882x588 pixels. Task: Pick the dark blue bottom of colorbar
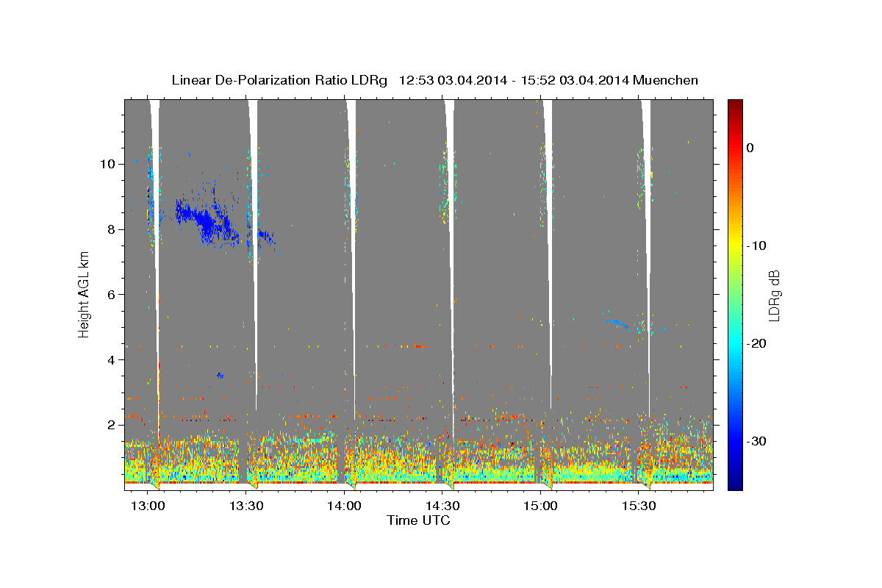[734, 485]
